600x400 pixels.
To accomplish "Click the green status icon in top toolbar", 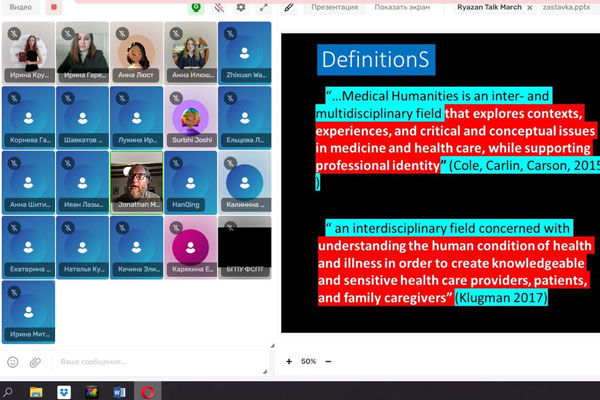I will coord(197,7).
